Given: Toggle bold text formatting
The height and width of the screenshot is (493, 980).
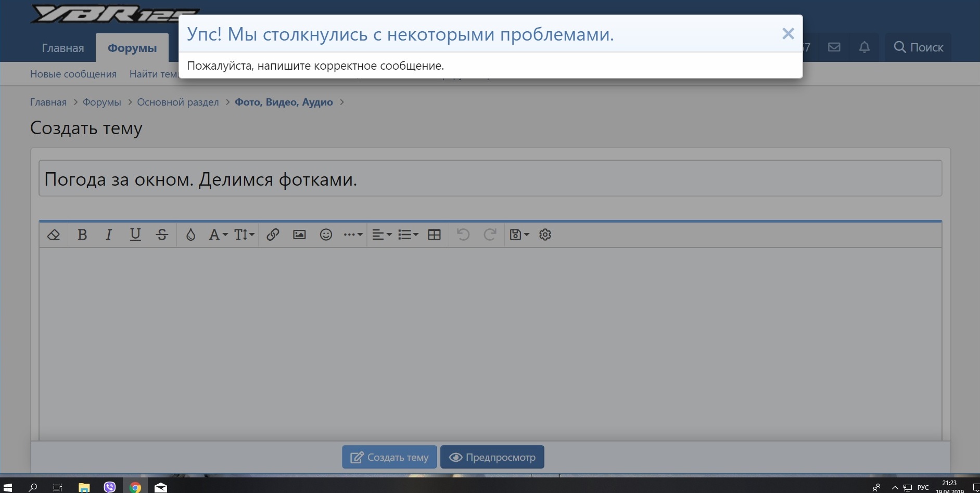Looking at the screenshot, I should coord(82,235).
